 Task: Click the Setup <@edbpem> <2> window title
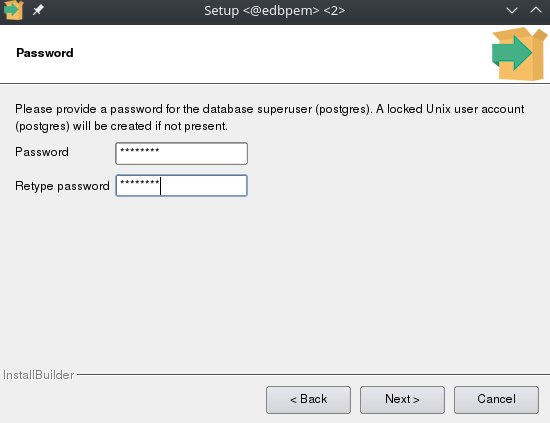point(275,10)
